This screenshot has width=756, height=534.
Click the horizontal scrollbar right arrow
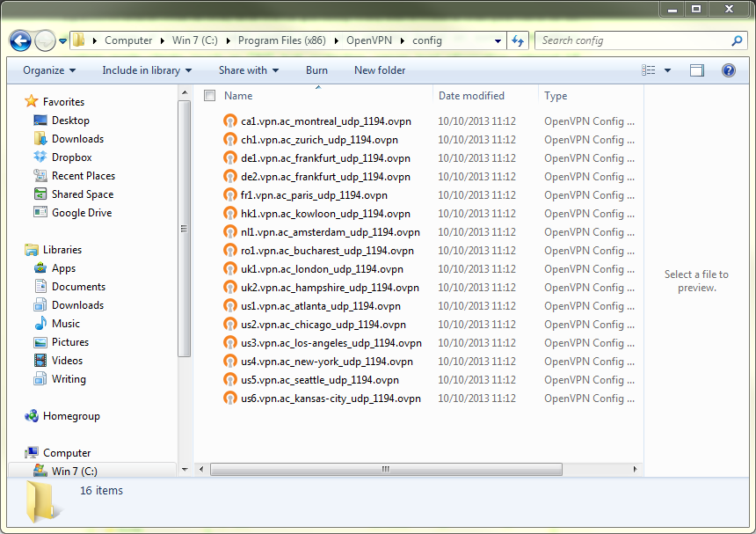tap(635, 469)
